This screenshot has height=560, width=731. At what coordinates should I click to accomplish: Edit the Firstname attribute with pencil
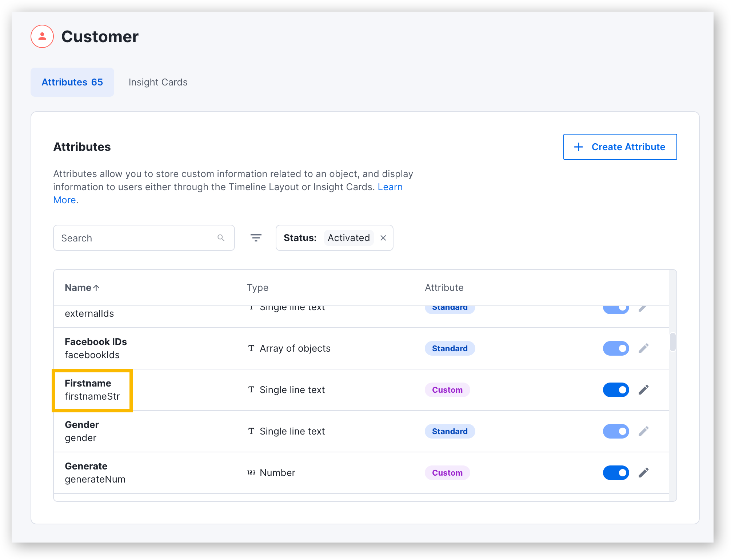pos(643,390)
